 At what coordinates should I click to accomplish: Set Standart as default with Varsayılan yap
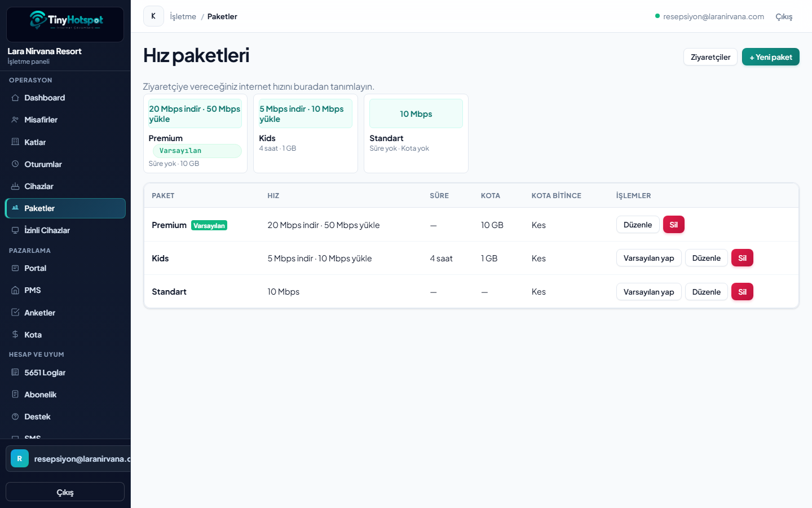pos(649,292)
